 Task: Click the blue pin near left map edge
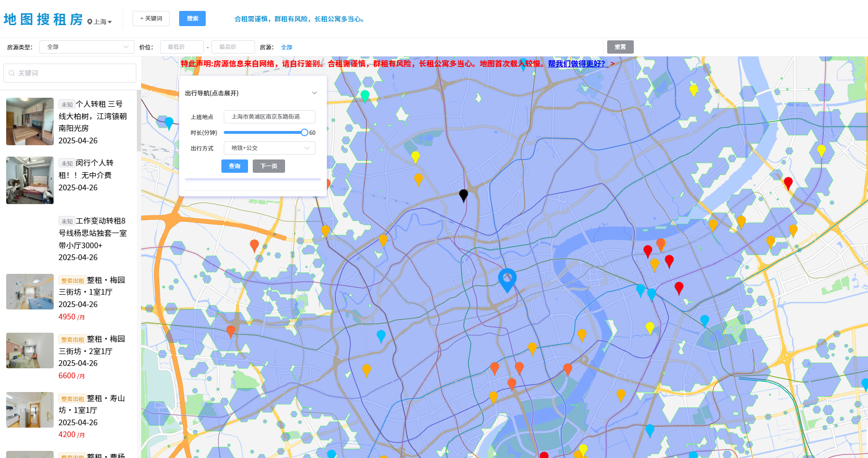point(169,123)
